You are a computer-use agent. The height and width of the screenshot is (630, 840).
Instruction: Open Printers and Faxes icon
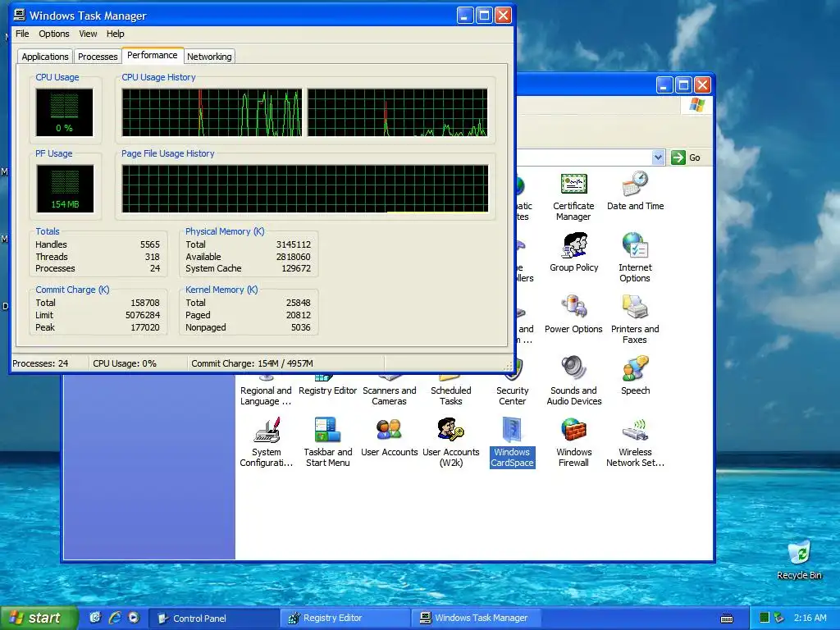(635, 319)
